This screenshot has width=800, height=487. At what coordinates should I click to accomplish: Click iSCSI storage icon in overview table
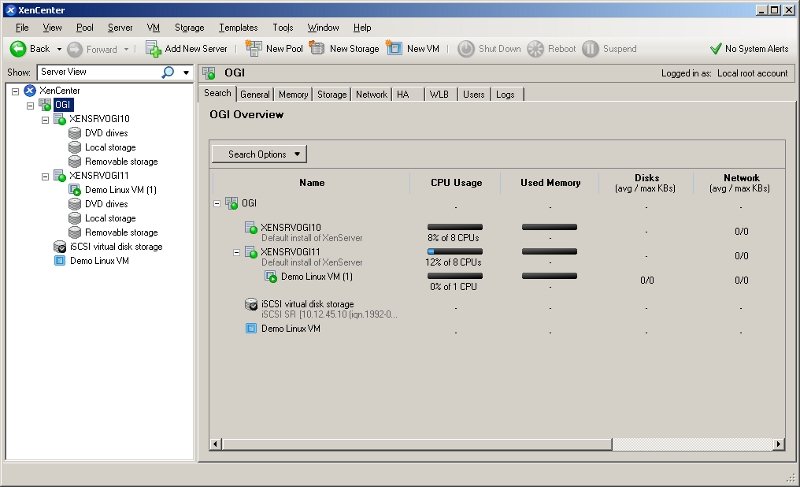pos(251,304)
